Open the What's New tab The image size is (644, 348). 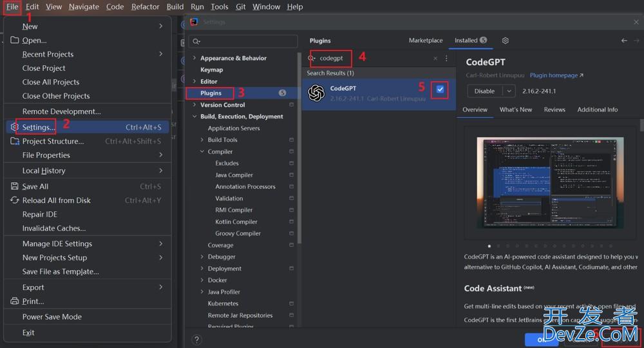point(515,110)
